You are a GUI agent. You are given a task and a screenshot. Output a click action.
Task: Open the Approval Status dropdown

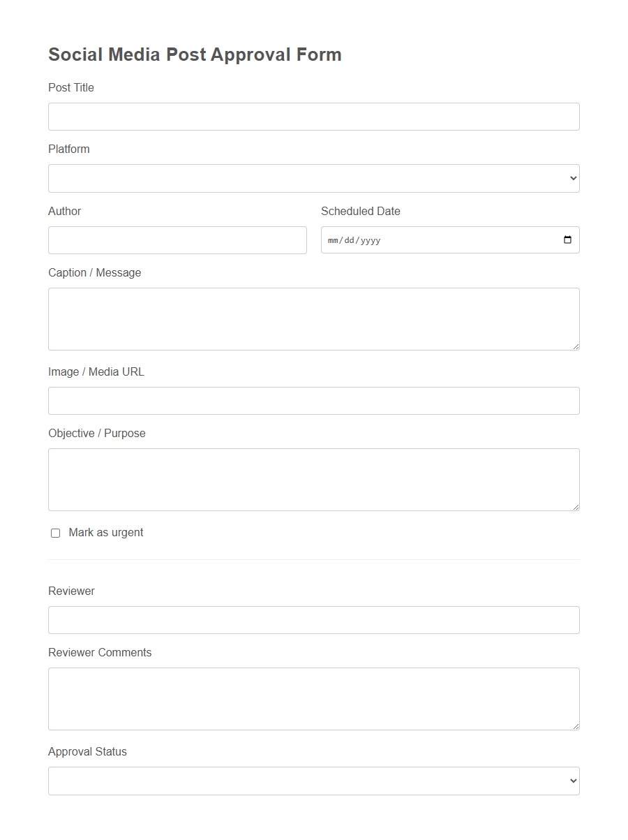click(313, 780)
